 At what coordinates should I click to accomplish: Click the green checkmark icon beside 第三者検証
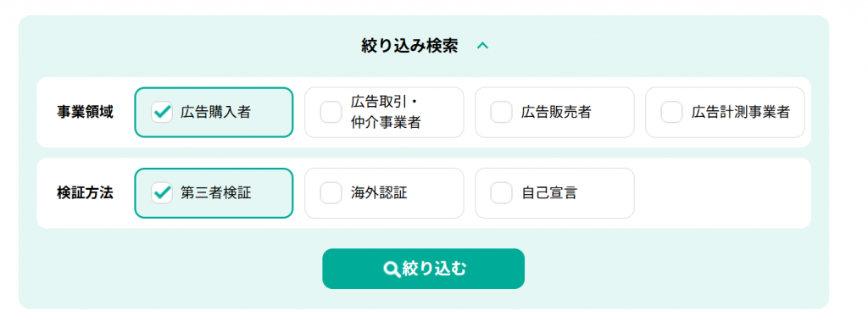162,193
